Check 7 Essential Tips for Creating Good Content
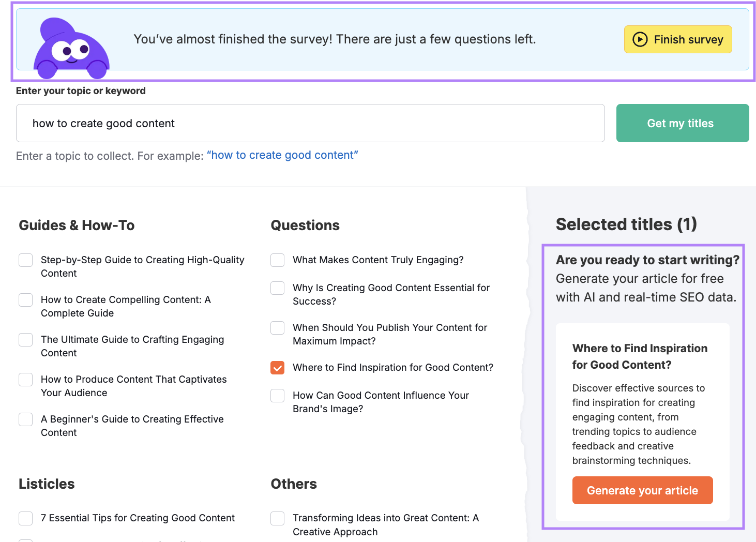Image resolution: width=756 pixels, height=542 pixels. point(26,518)
